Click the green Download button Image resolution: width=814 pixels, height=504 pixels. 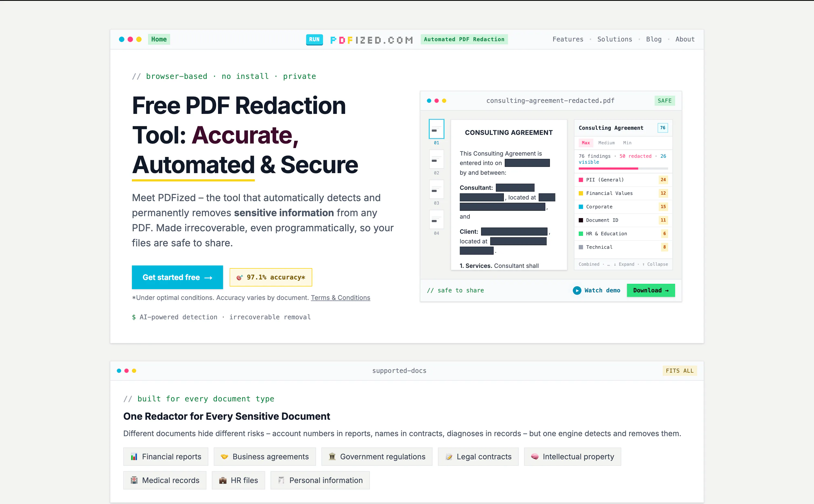(651, 290)
